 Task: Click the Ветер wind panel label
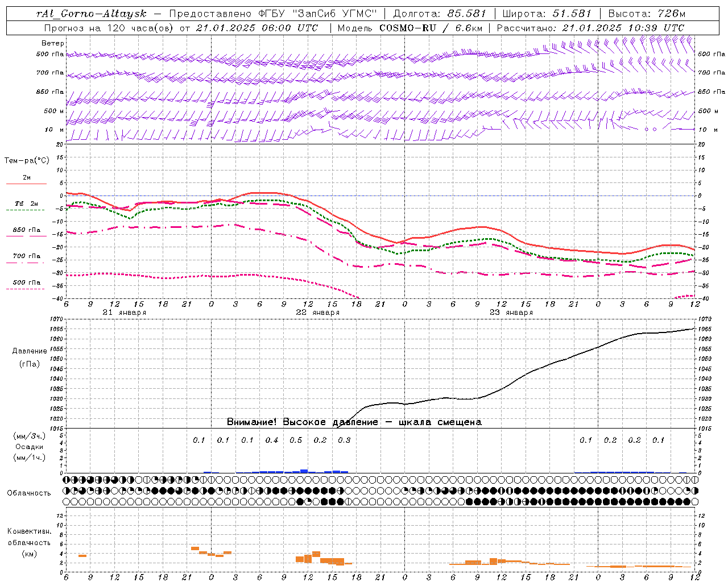click(x=53, y=43)
